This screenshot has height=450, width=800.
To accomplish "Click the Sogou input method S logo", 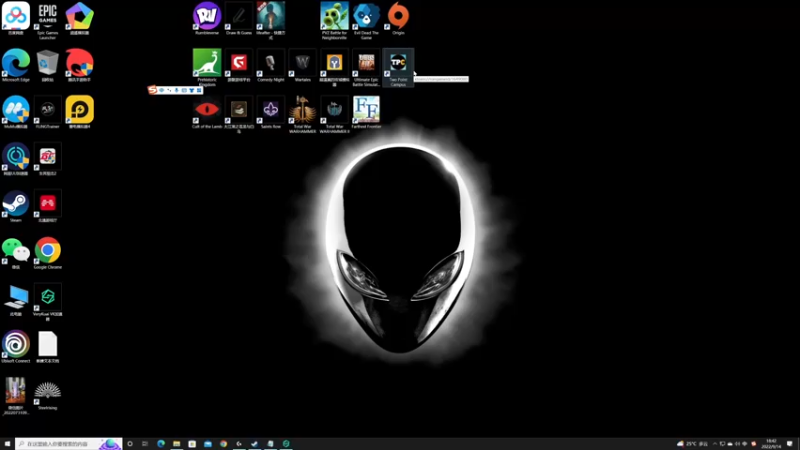I will coord(152,90).
